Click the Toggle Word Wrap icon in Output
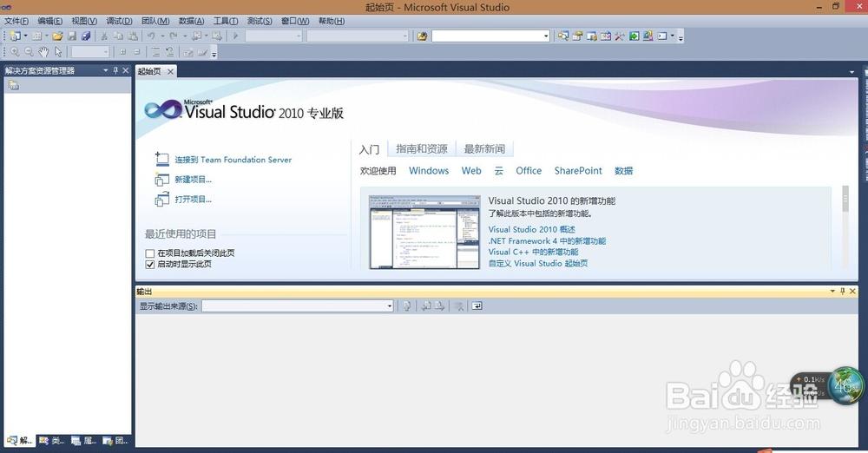 pyautogui.click(x=477, y=305)
